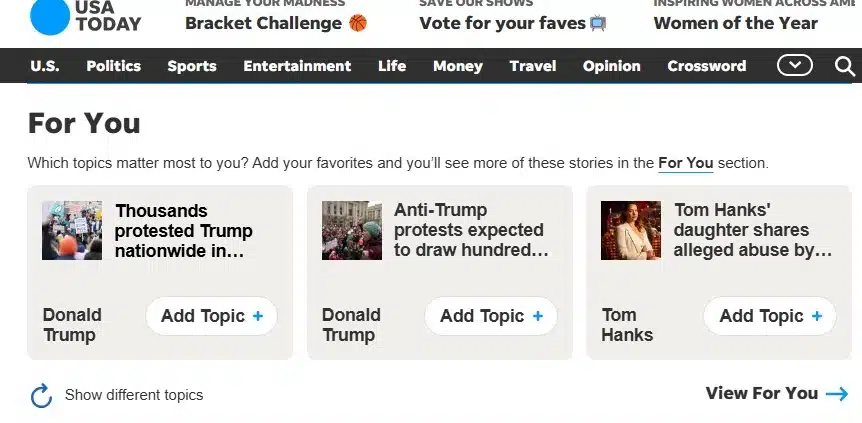Open the Anti-Trump protests crowd thumbnail

tap(352, 230)
